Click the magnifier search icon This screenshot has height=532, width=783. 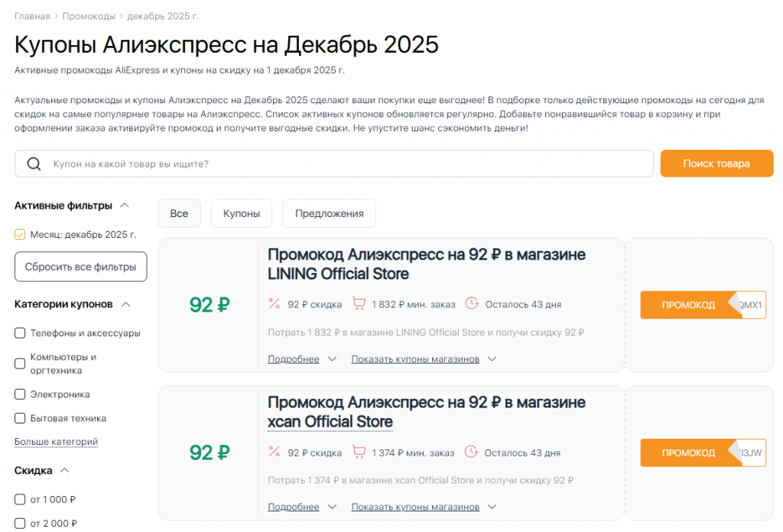(x=34, y=163)
